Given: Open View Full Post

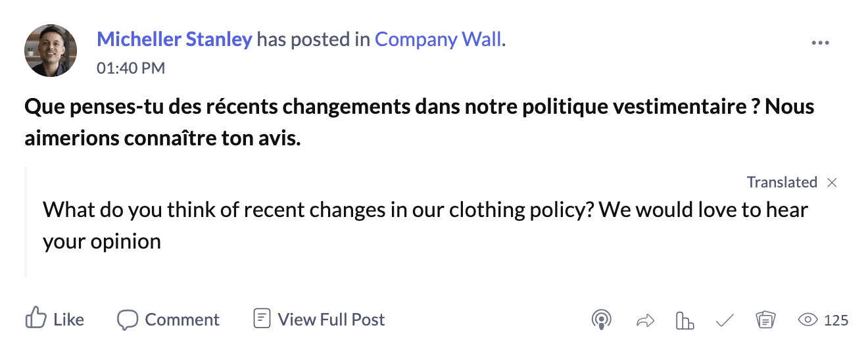Looking at the screenshot, I should 319,320.
